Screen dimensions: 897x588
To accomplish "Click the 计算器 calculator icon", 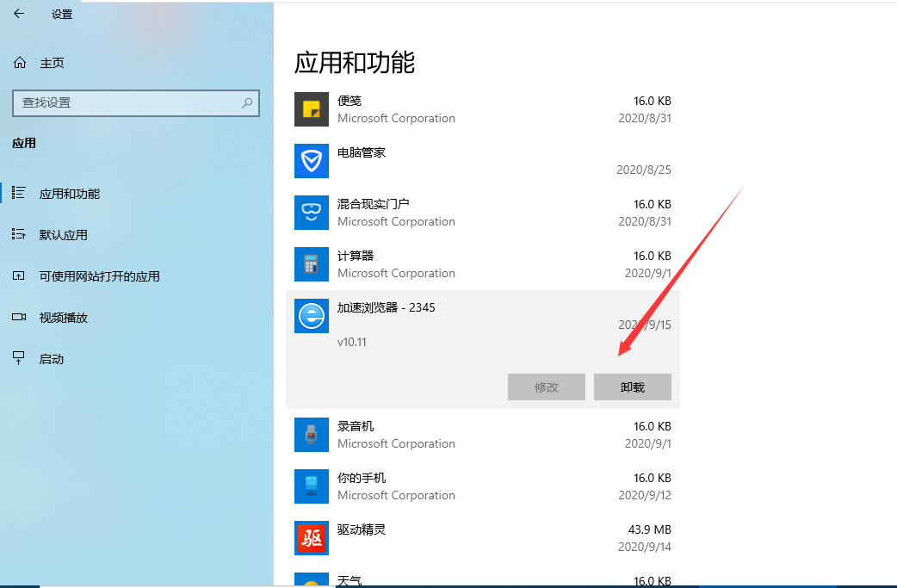I will coord(312,264).
